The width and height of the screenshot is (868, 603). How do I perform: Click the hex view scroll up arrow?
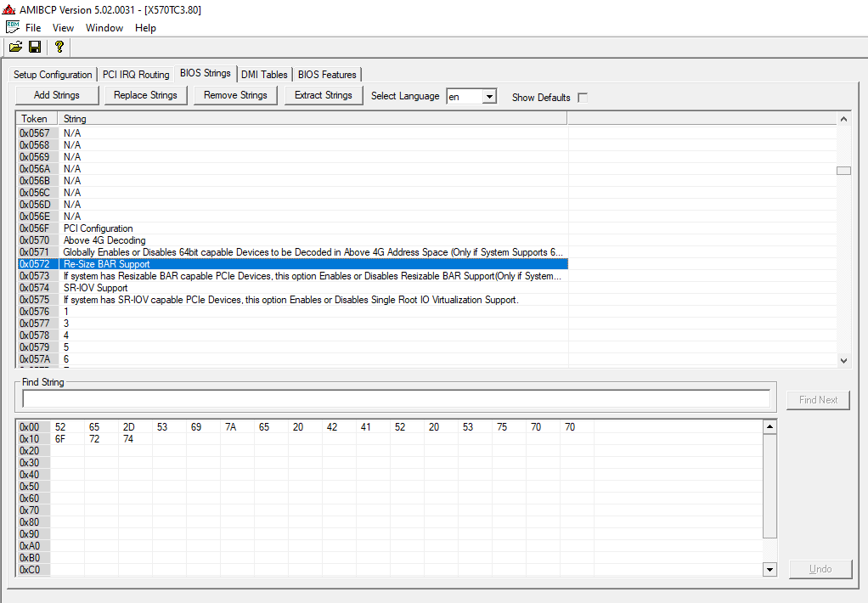(x=769, y=427)
